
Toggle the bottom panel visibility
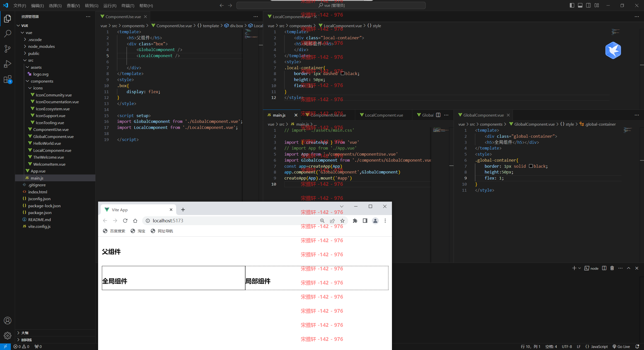pyautogui.click(x=580, y=5)
